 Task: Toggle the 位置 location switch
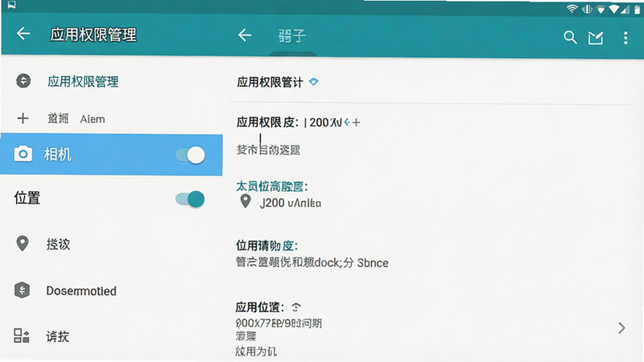pyautogui.click(x=190, y=200)
